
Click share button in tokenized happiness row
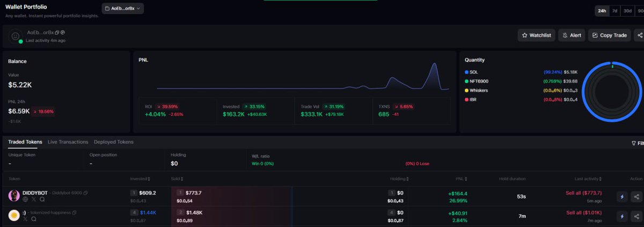636,216
